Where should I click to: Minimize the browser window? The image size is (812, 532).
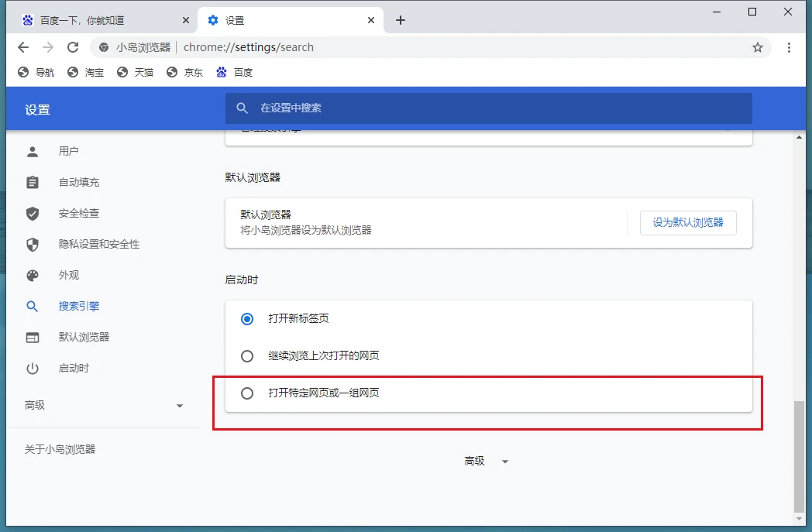click(717, 12)
